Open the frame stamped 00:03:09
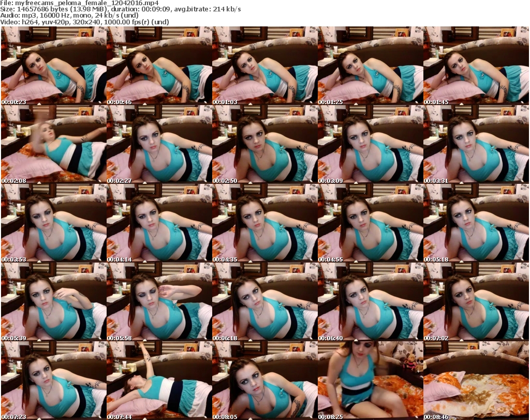This screenshot has height=420, width=530. coord(371,144)
